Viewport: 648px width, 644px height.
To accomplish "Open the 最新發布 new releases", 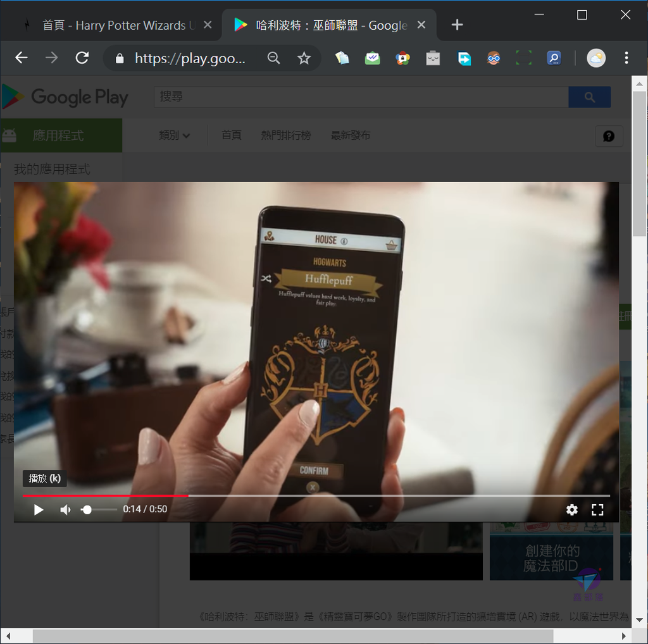I will click(x=351, y=135).
